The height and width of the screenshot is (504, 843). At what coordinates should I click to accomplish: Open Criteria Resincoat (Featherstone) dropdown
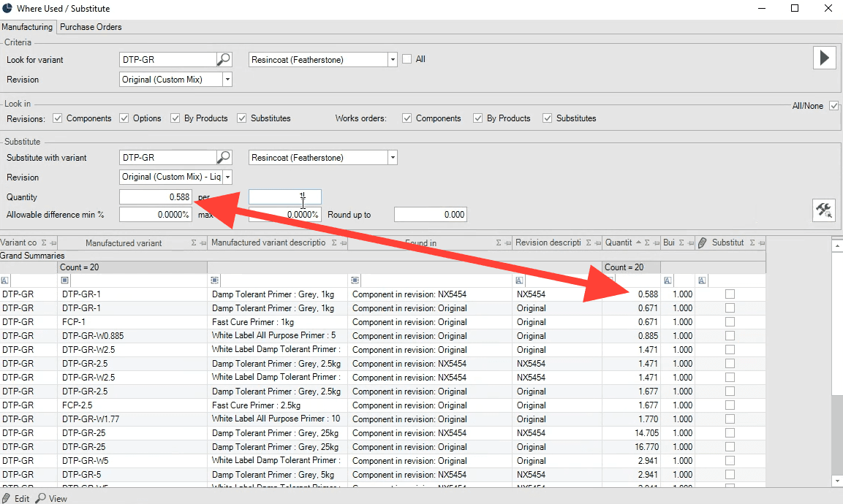pyautogui.click(x=393, y=60)
